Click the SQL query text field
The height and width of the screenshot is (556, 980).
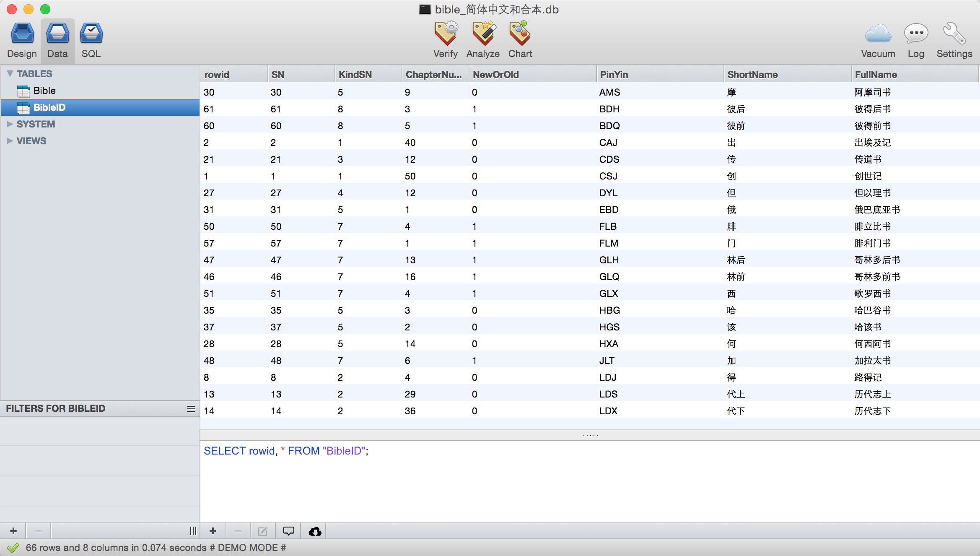point(587,478)
